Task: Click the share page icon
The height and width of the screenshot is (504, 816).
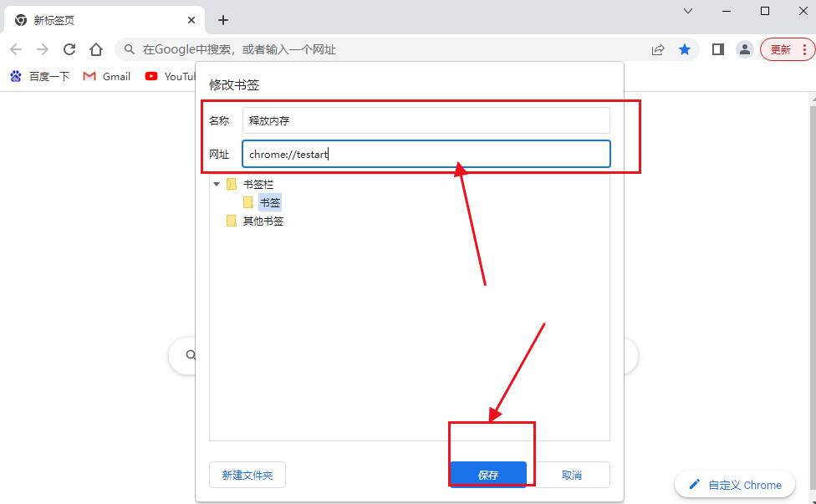Action: coord(658,49)
